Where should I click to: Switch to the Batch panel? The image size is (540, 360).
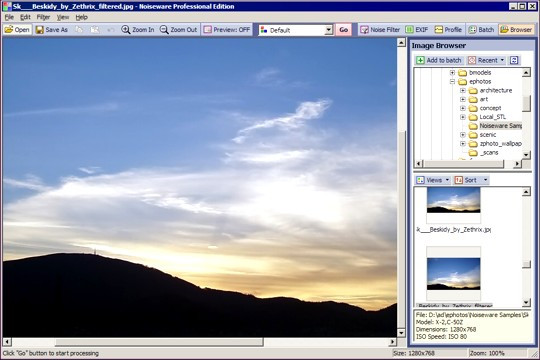[x=481, y=30]
